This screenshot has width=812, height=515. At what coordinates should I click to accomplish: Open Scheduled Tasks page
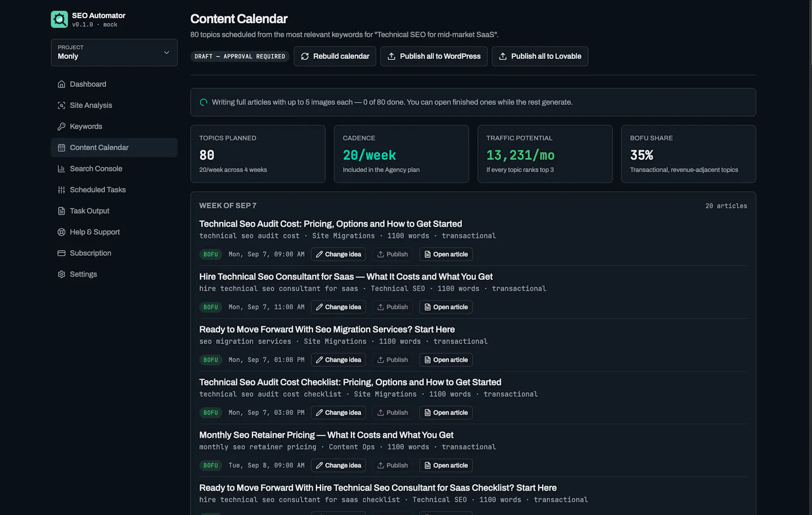pos(114,190)
